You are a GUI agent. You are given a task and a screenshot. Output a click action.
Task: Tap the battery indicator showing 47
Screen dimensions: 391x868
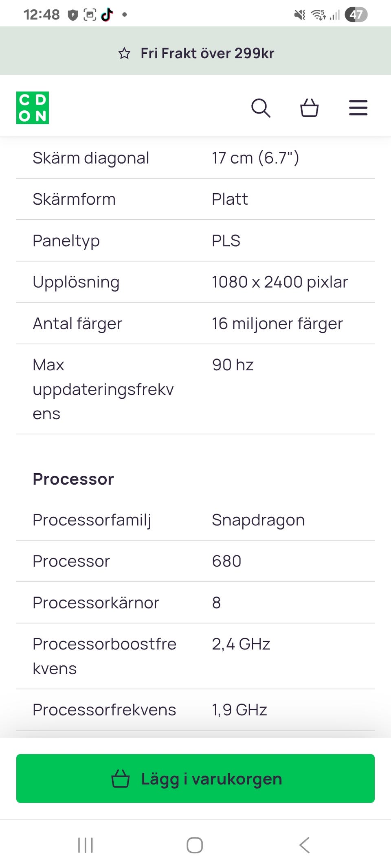356,15
